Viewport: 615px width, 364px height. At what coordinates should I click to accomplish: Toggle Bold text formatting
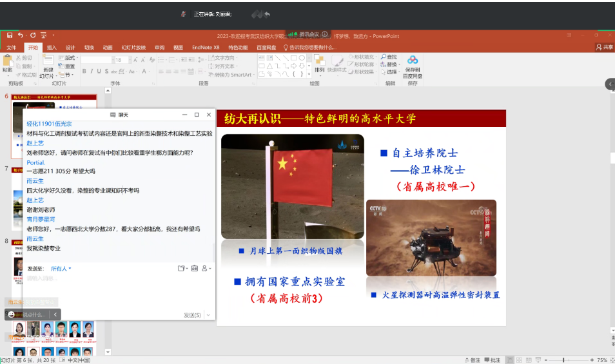click(x=84, y=72)
